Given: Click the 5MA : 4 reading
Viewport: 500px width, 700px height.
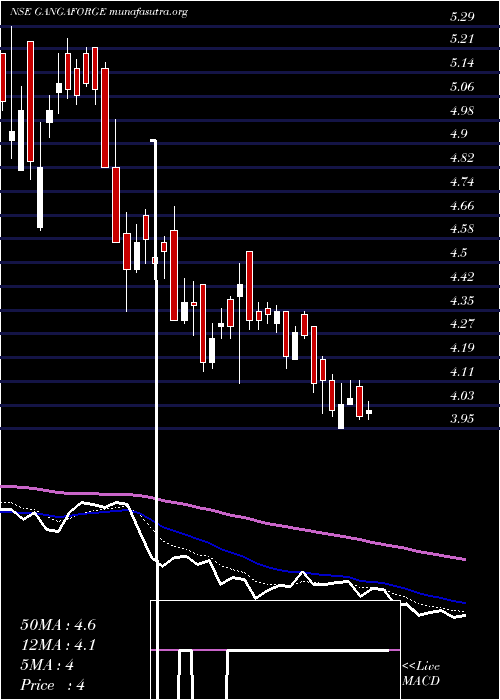Looking at the screenshot, I should 47,665.
